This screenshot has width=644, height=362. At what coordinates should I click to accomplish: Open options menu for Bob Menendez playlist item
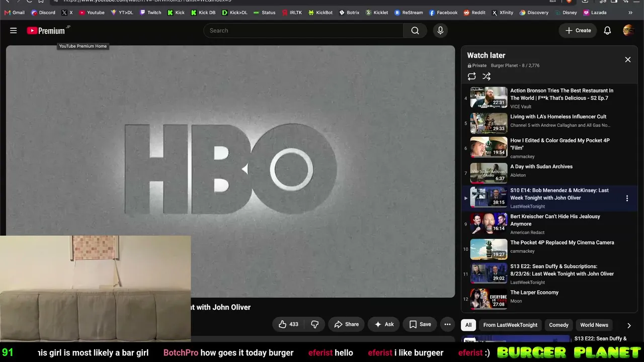(627, 198)
